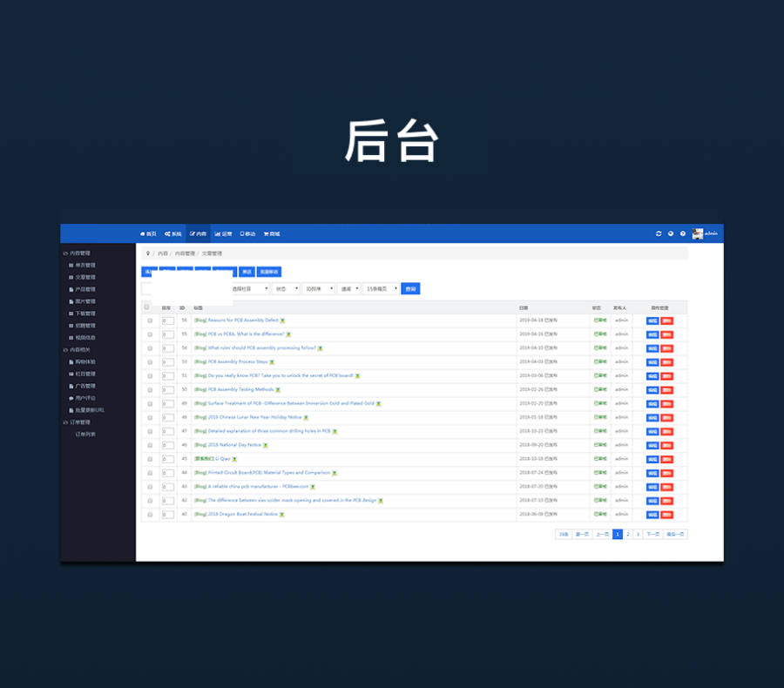Open 招聘管理 in the sidebar
This screenshot has height=688, width=784.
(x=83, y=326)
